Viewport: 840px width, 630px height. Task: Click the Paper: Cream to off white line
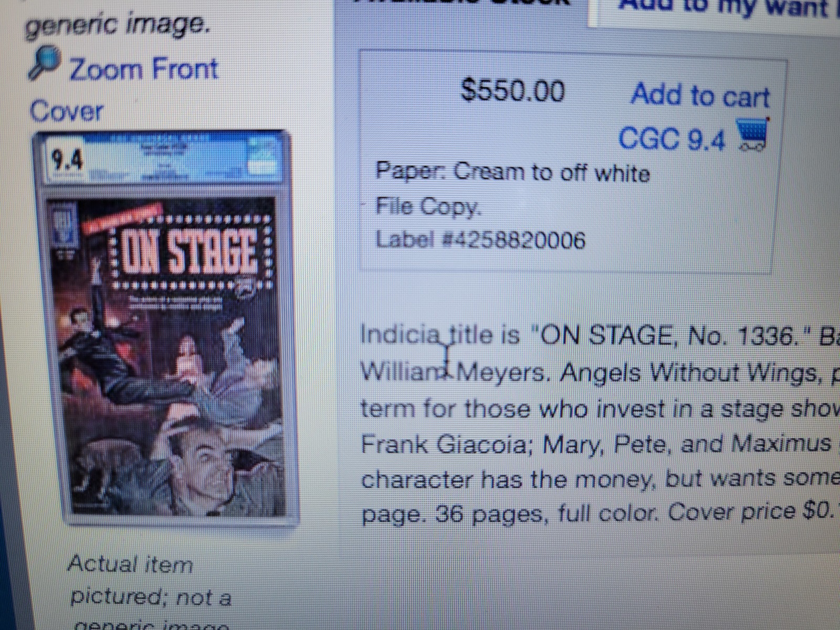[x=512, y=172]
